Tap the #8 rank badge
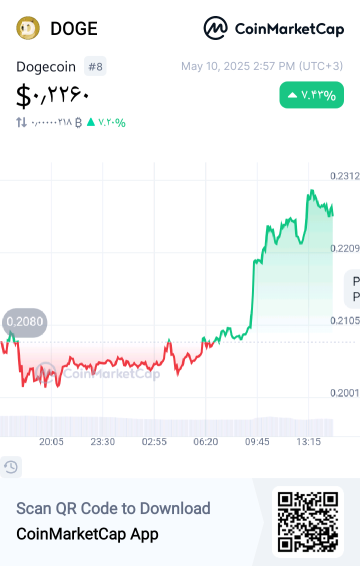Screen dimensions: 360x566 pos(95,66)
